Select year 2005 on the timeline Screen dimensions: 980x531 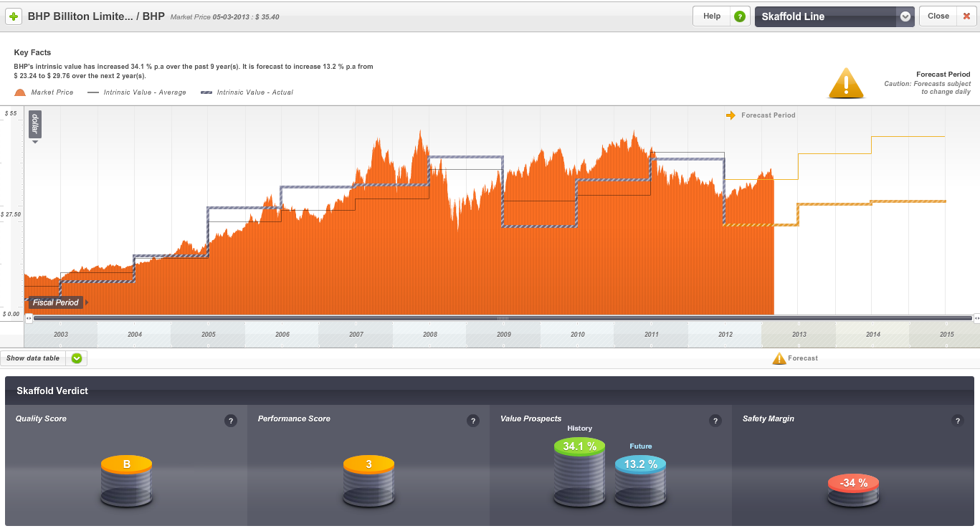pyautogui.click(x=209, y=335)
